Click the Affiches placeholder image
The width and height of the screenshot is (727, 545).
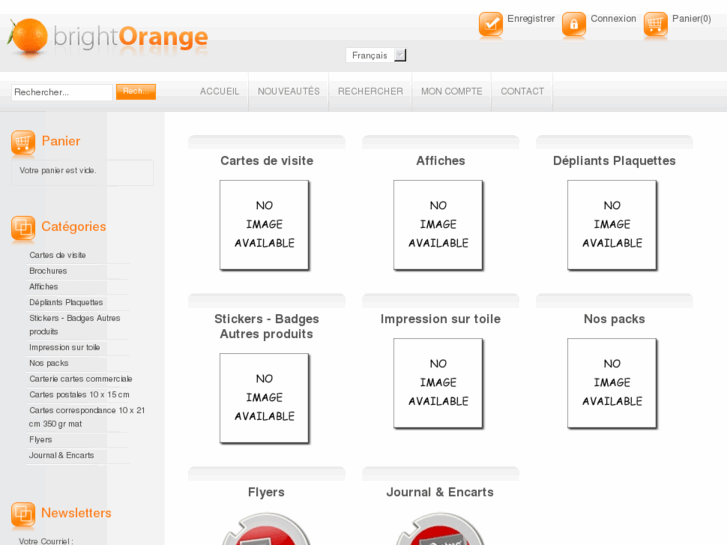[x=438, y=225]
